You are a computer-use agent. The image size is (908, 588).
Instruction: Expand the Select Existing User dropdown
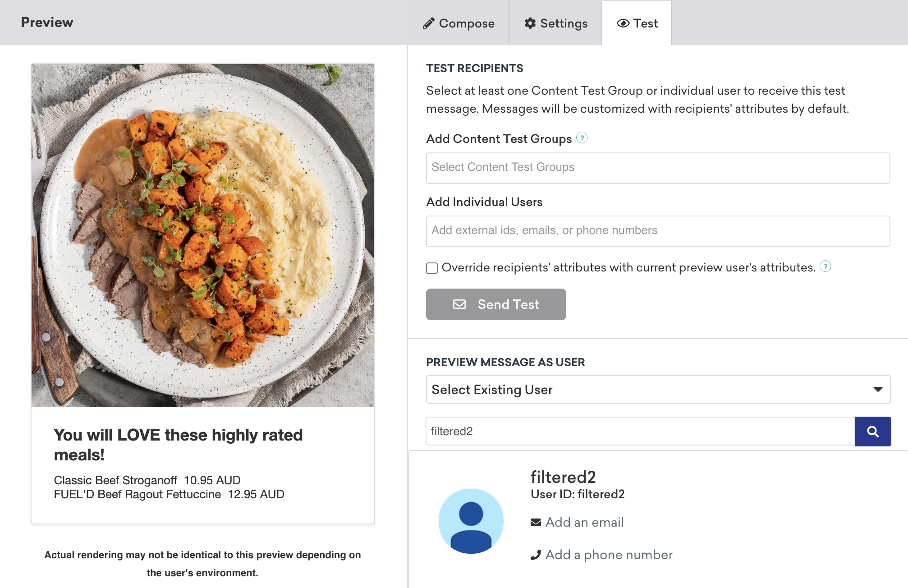click(x=656, y=389)
